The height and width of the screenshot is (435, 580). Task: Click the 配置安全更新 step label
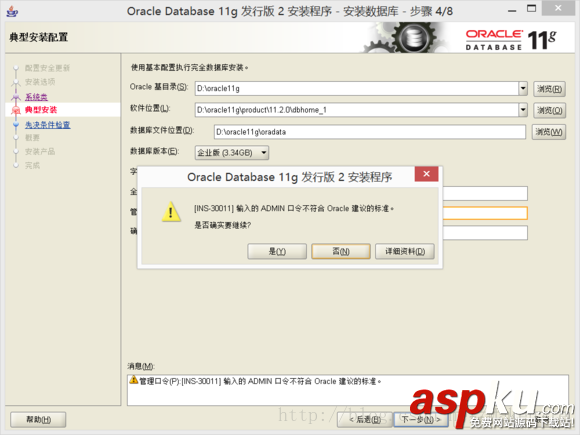pos(47,68)
